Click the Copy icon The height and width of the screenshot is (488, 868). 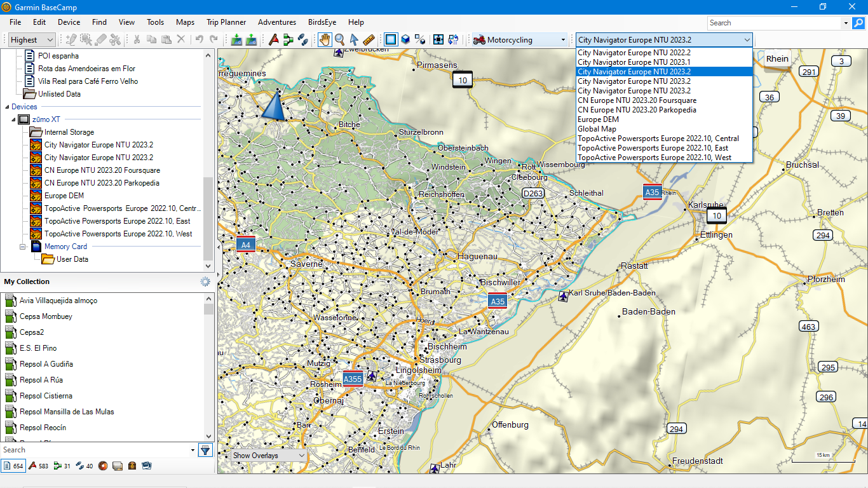pyautogui.click(x=151, y=39)
